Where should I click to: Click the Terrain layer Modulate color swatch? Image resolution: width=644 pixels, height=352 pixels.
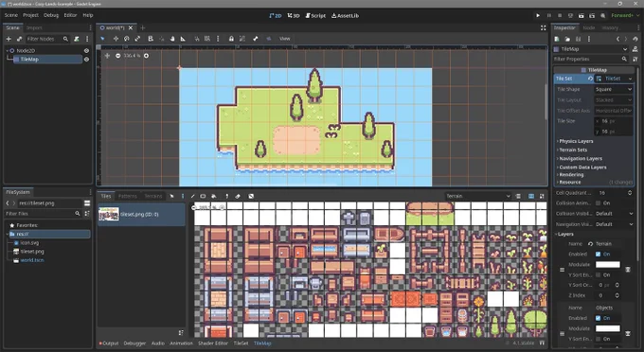[x=607, y=265]
